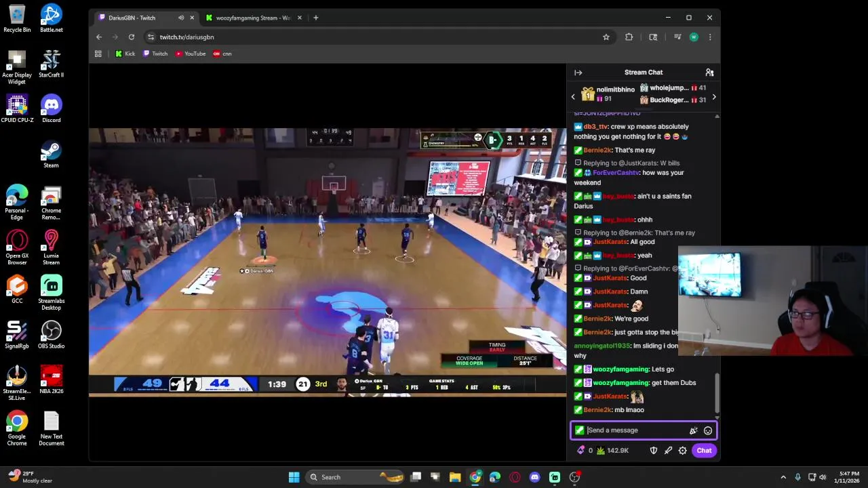Open Chrome profile avatar
This screenshot has width=868, height=488.
click(694, 37)
